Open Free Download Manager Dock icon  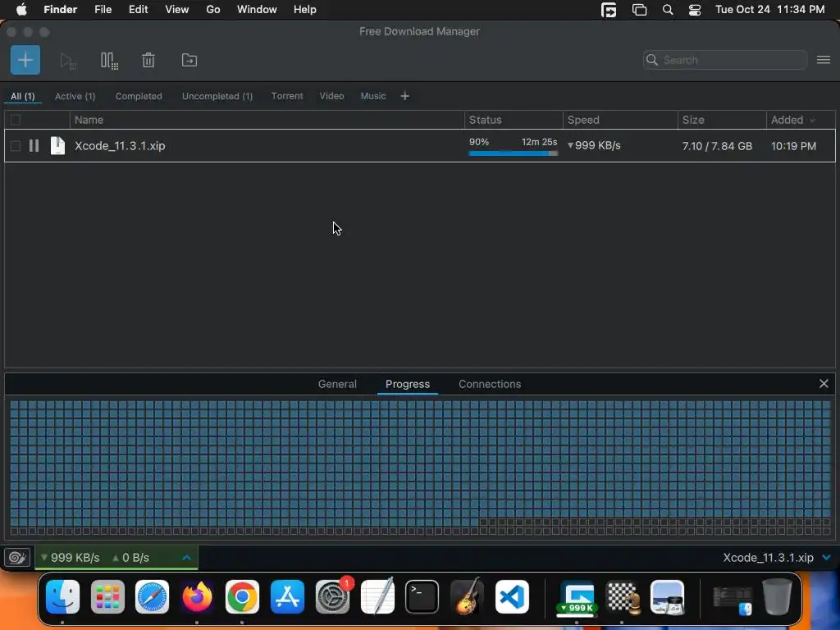tap(577, 597)
